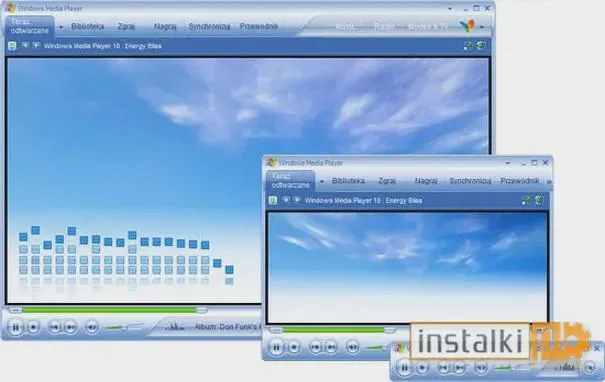This screenshot has height=382, width=605.
Task: Go to Synchronizuj tab in large window
Action: pyautogui.click(x=209, y=27)
